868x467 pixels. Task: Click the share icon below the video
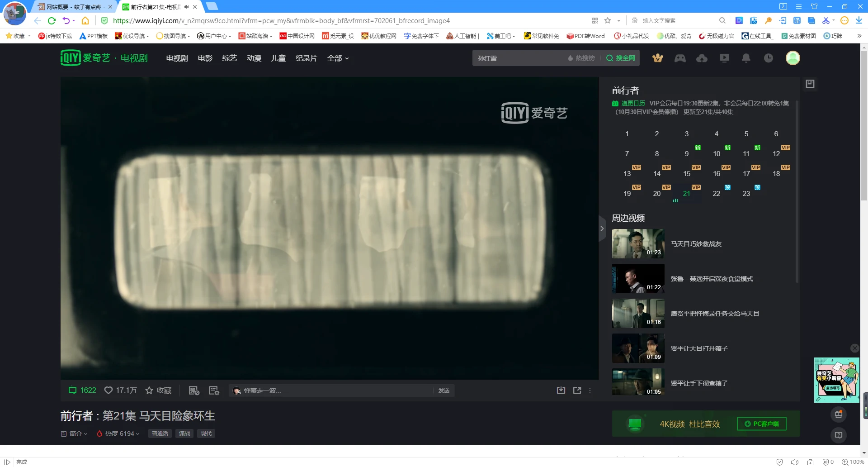click(577, 390)
